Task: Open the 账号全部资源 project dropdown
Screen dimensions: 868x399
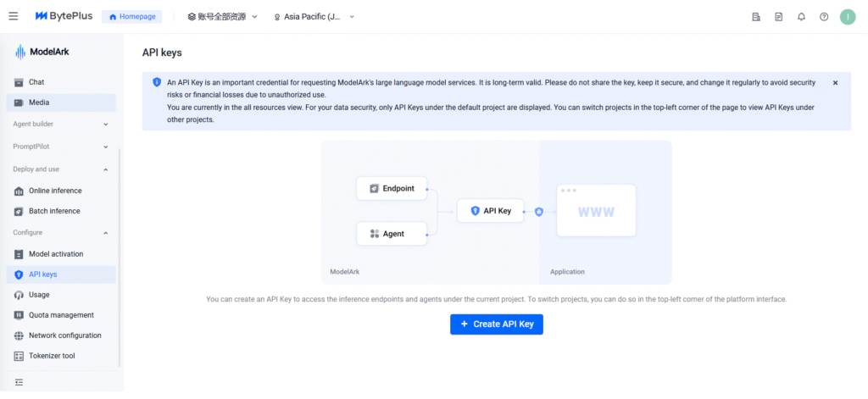Action: click(x=222, y=17)
